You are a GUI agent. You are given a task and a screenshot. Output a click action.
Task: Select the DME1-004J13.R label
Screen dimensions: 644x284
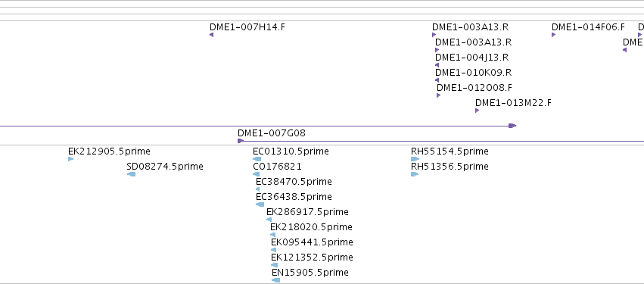tap(472, 57)
